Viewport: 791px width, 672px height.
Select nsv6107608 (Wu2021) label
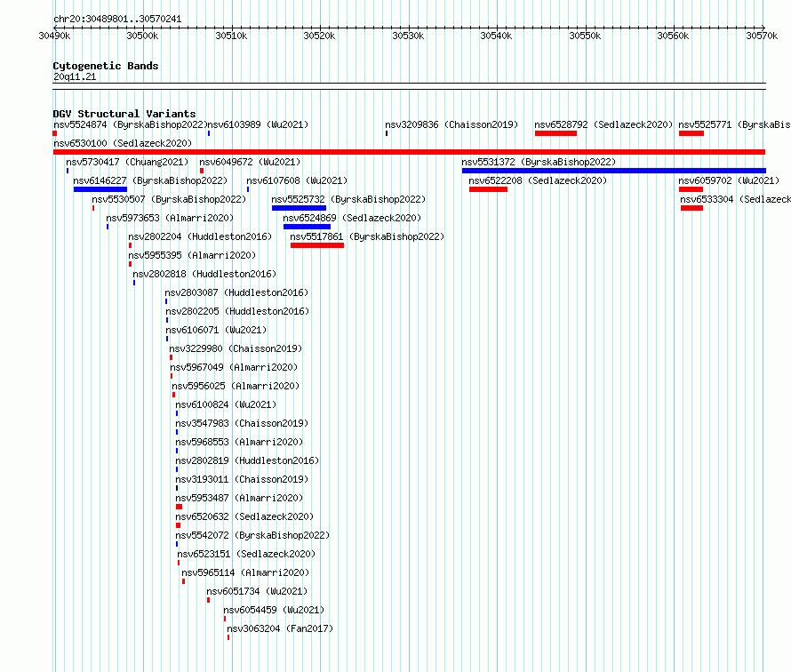[x=297, y=180]
